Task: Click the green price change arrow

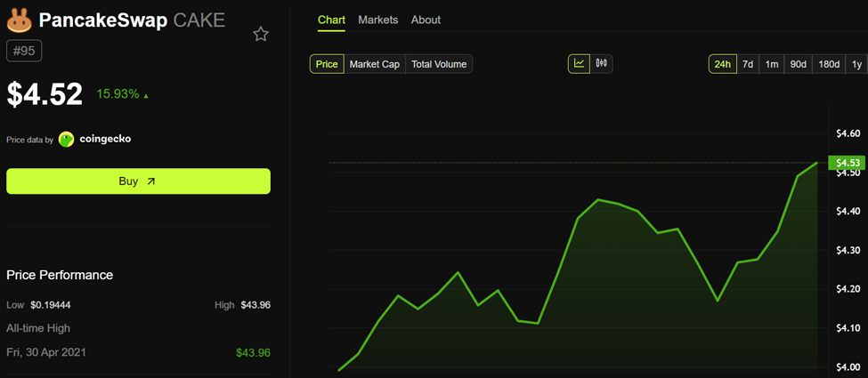Action: coord(146,95)
